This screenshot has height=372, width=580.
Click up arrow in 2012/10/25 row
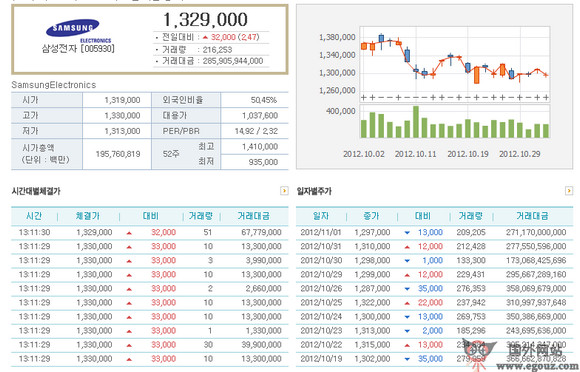407,303
